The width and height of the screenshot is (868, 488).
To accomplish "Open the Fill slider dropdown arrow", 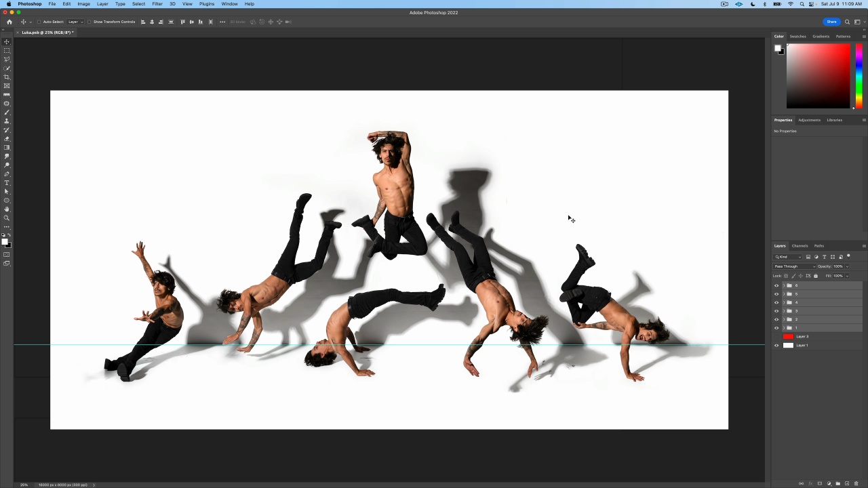I will [847, 276].
